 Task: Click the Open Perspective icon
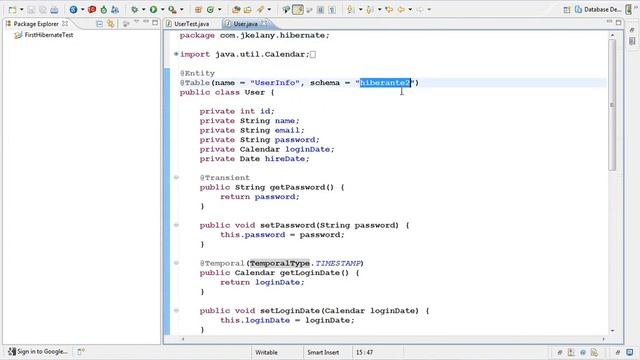567,9
